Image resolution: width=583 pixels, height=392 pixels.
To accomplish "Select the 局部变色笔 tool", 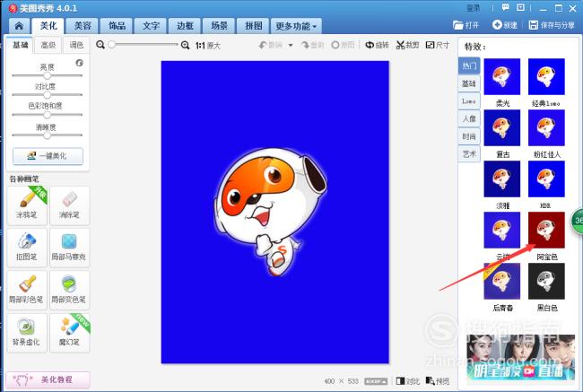I will click(70, 290).
